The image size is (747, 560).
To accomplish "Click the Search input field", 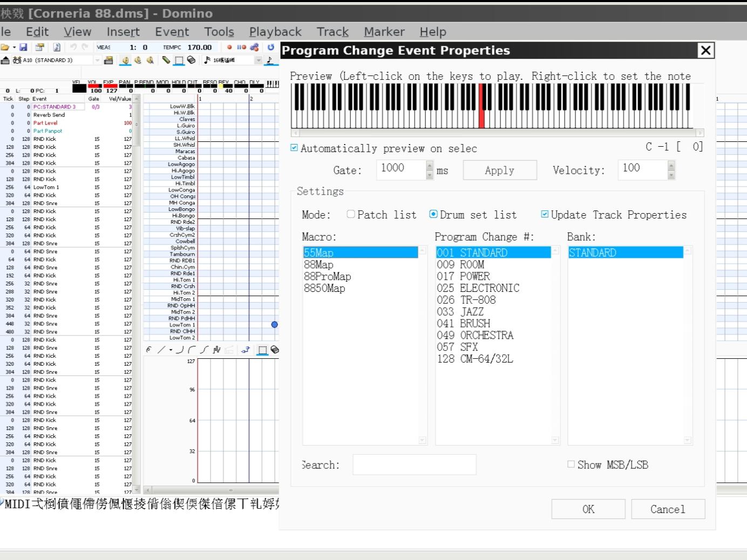I will [415, 465].
